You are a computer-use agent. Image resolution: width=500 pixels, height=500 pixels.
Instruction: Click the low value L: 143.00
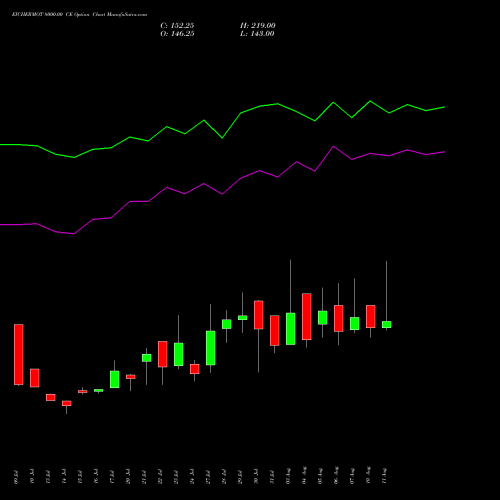pyautogui.click(x=257, y=34)
